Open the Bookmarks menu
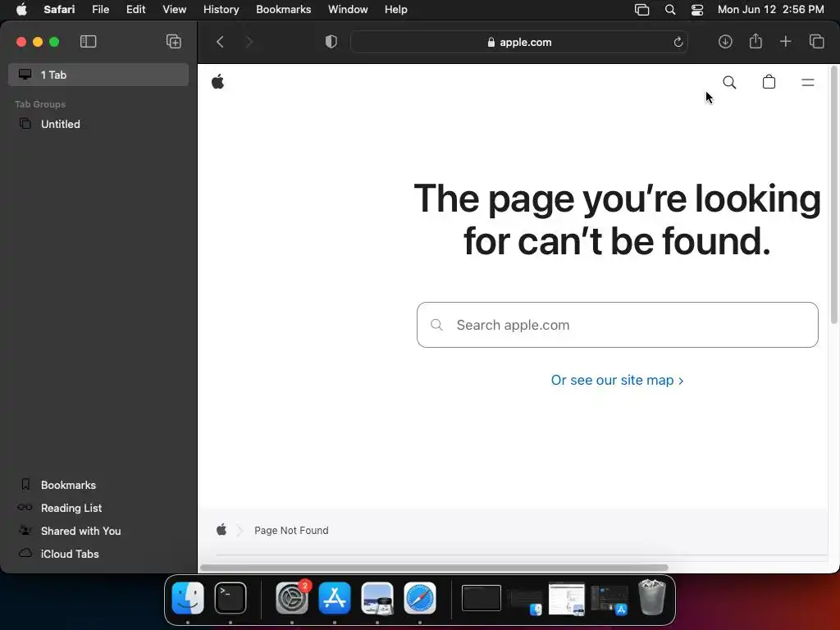Screen dimensions: 840x630 (x=283, y=9)
